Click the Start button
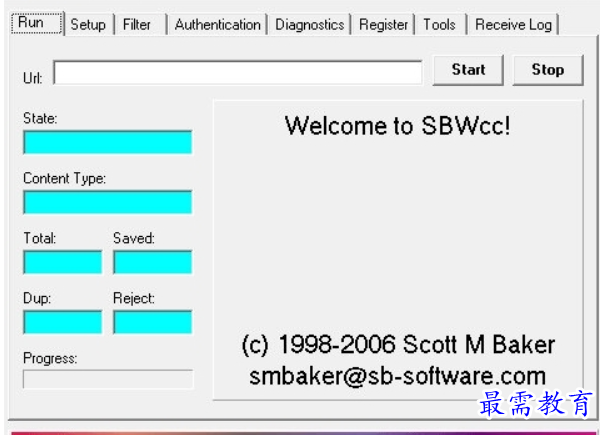Image resolution: width=601 pixels, height=435 pixels. 468,70
